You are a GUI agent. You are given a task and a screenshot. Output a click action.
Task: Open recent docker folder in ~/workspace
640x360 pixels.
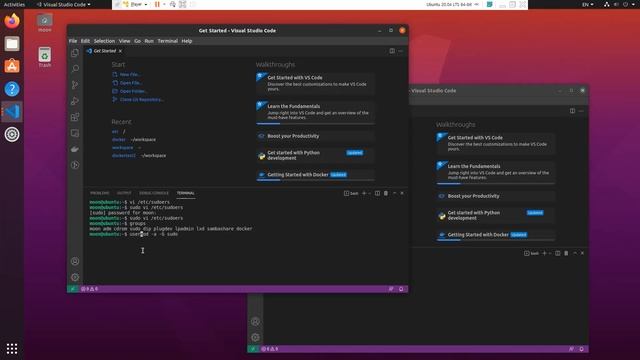point(118,140)
